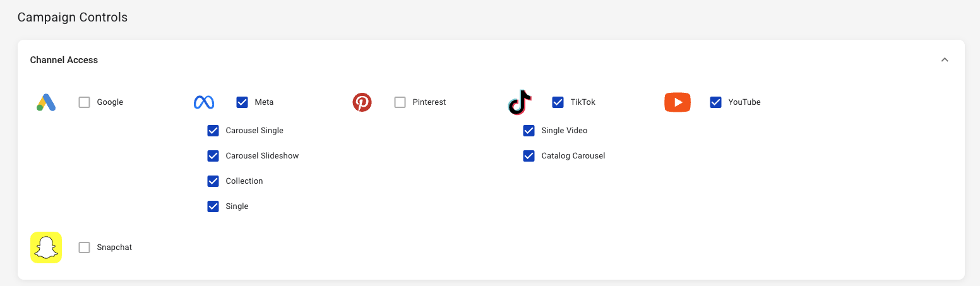The height and width of the screenshot is (286, 980).
Task: Uncheck the Catalog Carousel checkbox
Action: (x=529, y=156)
